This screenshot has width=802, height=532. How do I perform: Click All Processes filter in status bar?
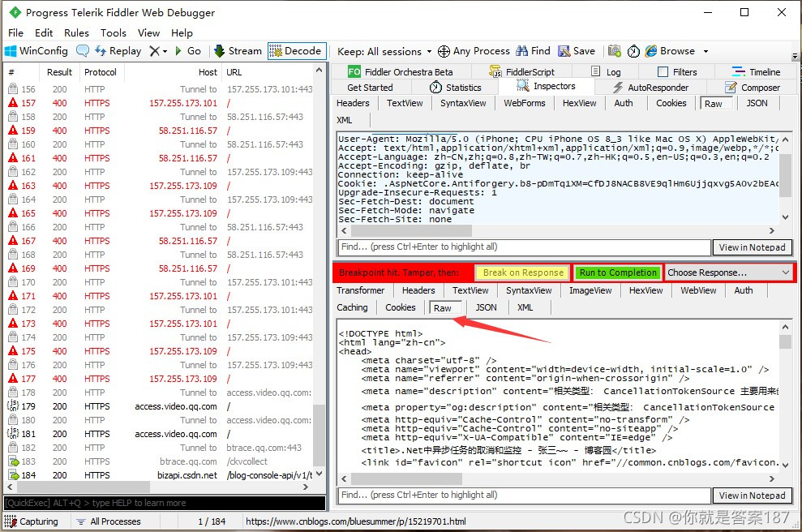pos(109,521)
